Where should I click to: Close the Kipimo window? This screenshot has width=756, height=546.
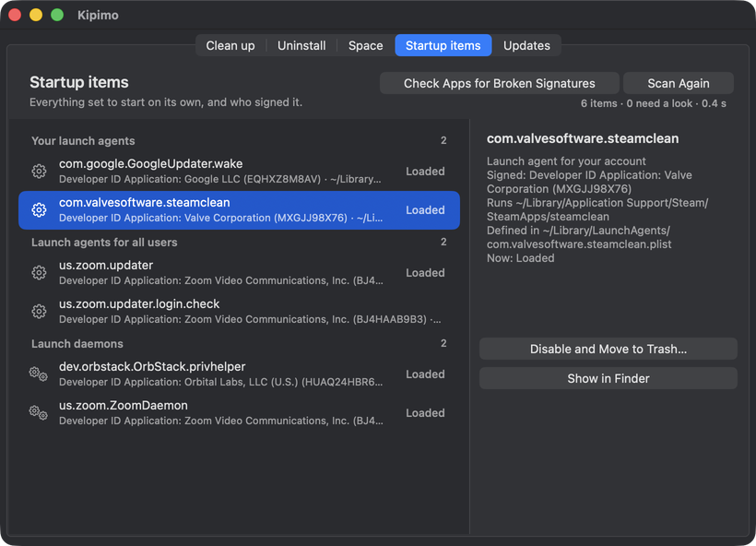[x=15, y=15]
